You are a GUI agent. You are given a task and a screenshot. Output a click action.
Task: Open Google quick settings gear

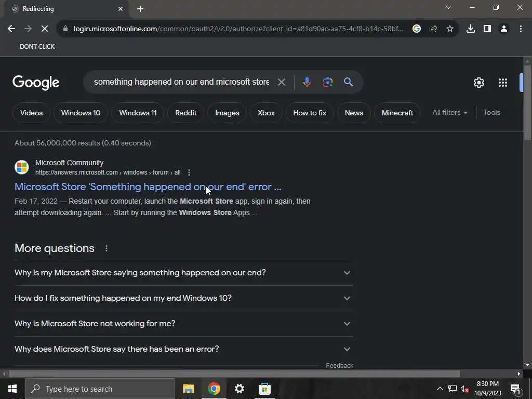coord(478,83)
